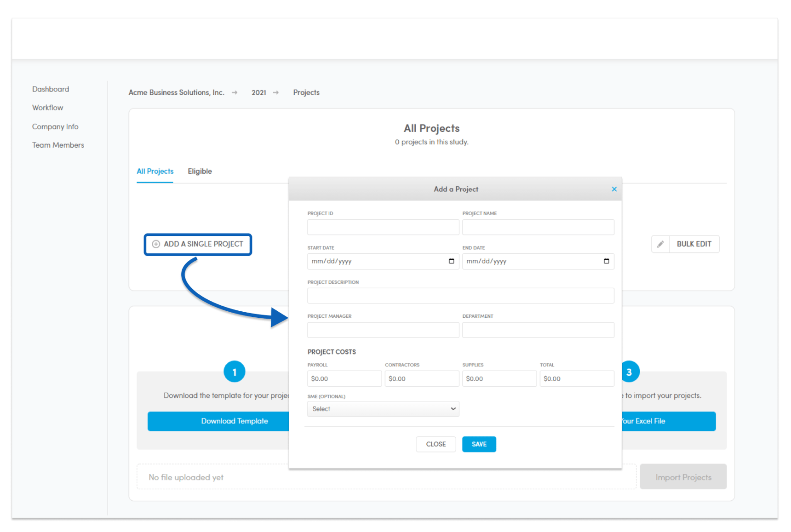Navigate to the 2021 breadcrumb
Viewport: 791px width, 532px height.
259,92
